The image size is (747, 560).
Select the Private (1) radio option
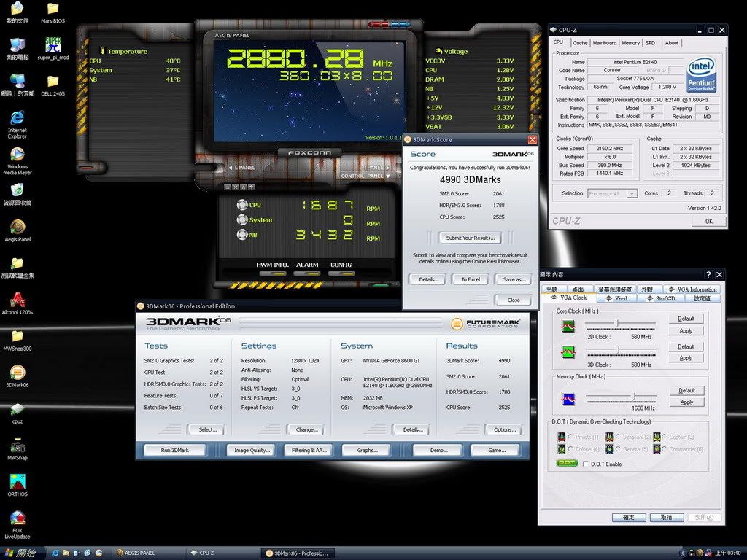click(x=570, y=437)
